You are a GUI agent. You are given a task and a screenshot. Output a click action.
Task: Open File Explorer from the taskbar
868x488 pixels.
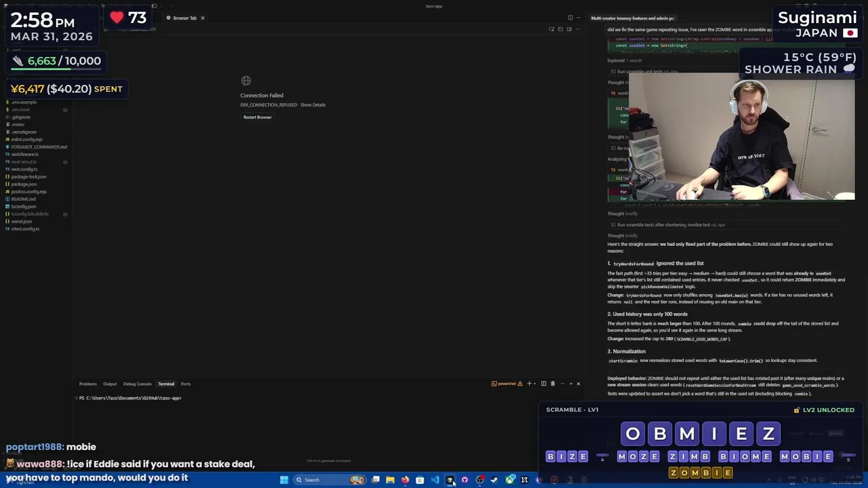click(x=390, y=480)
